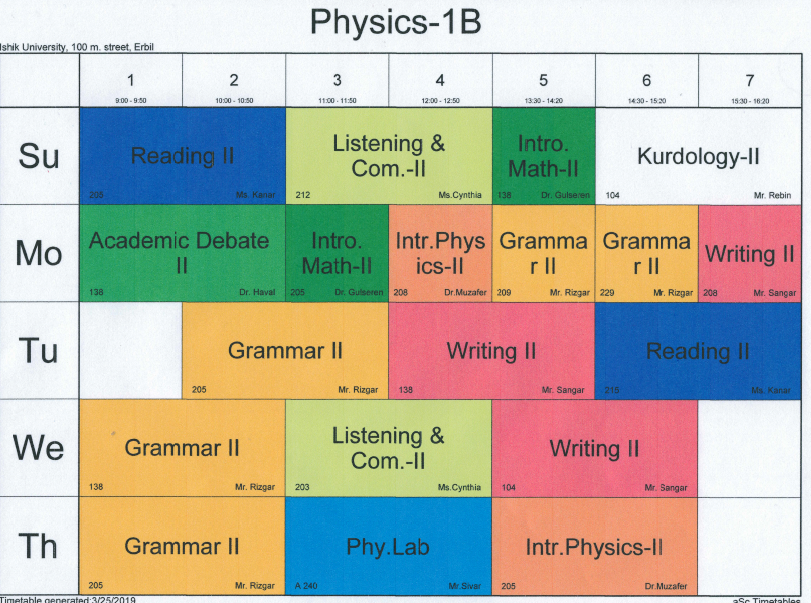811x603 pixels.
Task: Click the Su day row header
Action: coord(40,156)
